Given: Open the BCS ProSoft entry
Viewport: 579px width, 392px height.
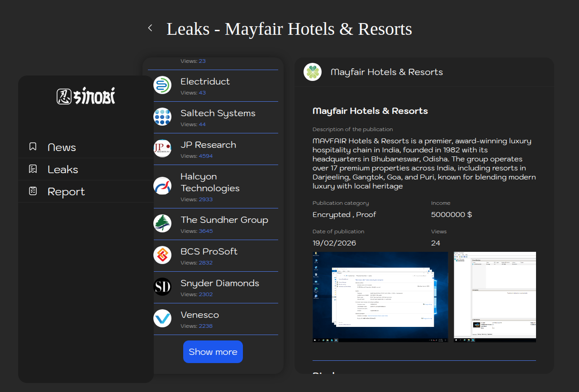Looking at the screenshot, I should point(209,251).
